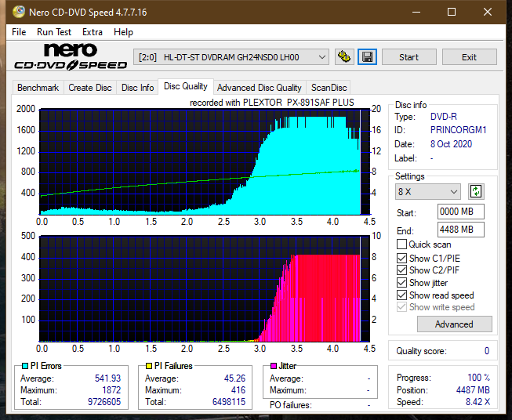Click the PO failures label
This screenshot has height=420, width=512.
(x=291, y=405)
